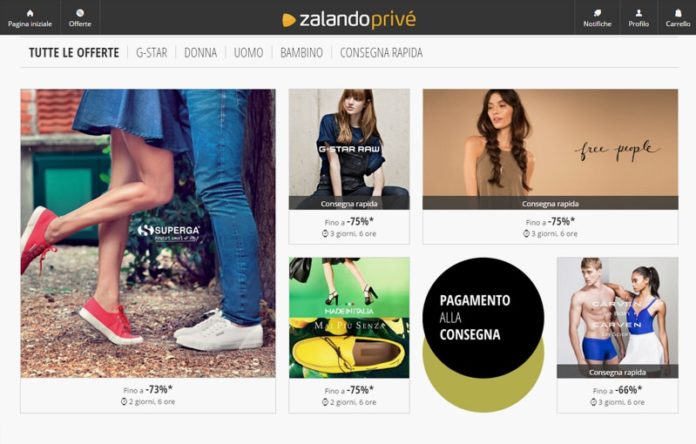Open the Offerte icon in header
This screenshot has width=696, height=444.
[80, 13]
